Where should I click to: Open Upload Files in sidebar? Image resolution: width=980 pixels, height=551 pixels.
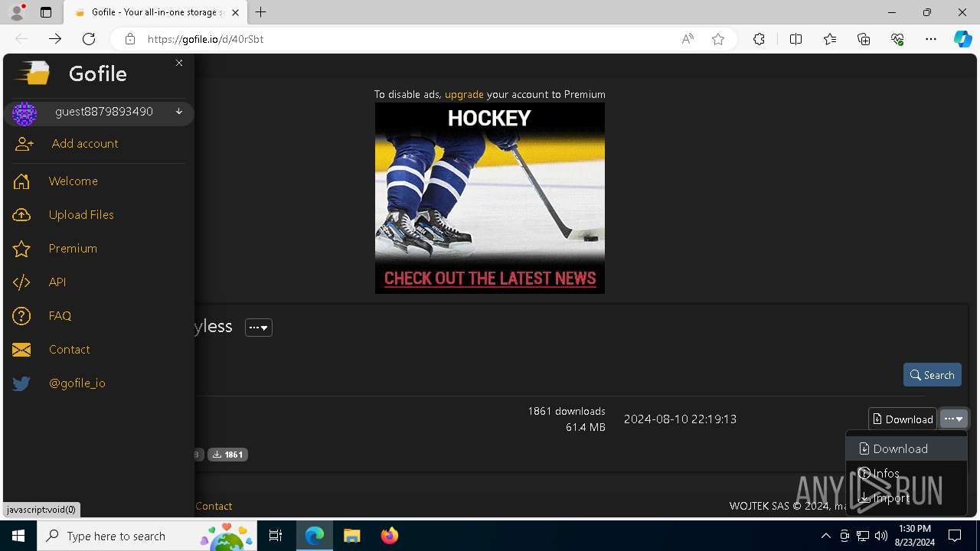pos(81,215)
